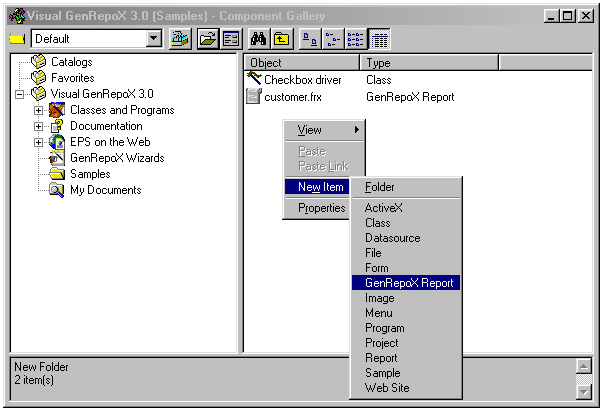Image resolution: width=601 pixels, height=409 pixels.
Task: Switch to Small Icons view
Action: click(x=334, y=39)
